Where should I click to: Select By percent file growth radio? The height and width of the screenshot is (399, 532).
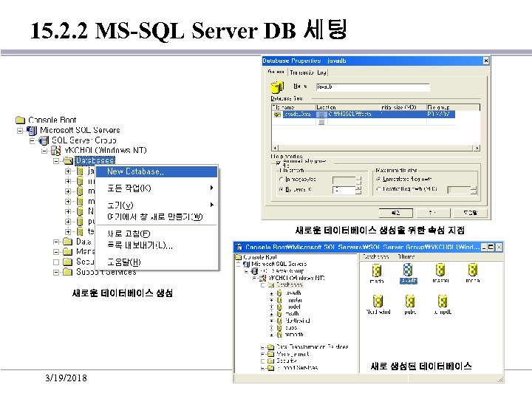(281, 189)
